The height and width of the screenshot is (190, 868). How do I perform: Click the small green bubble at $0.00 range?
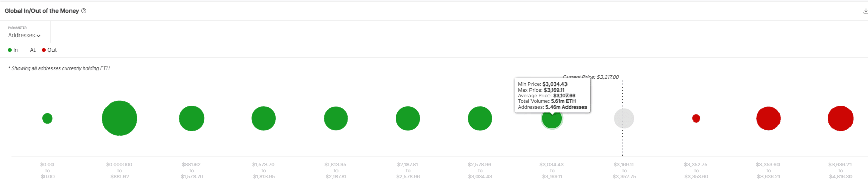point(47,118)
